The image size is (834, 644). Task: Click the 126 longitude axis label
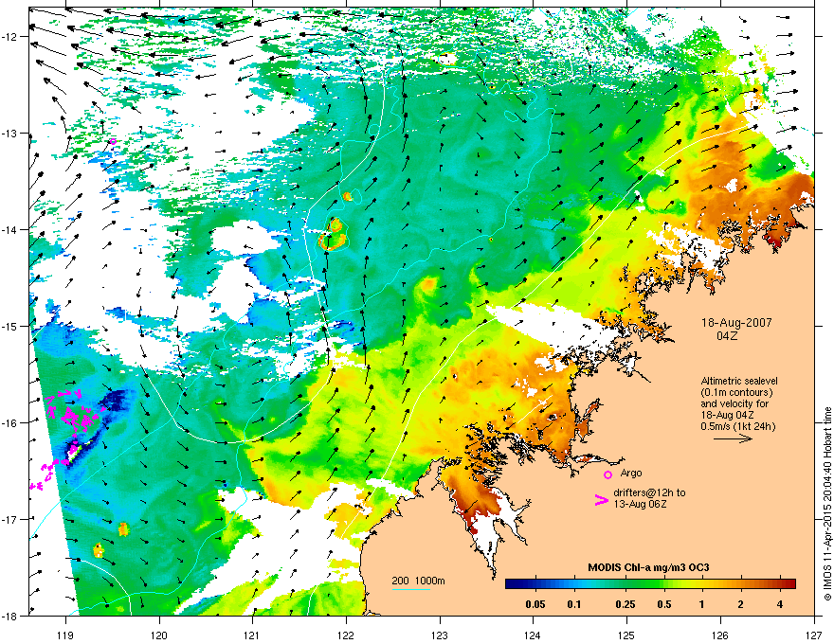pyautogui.click(x=720, y=635)
